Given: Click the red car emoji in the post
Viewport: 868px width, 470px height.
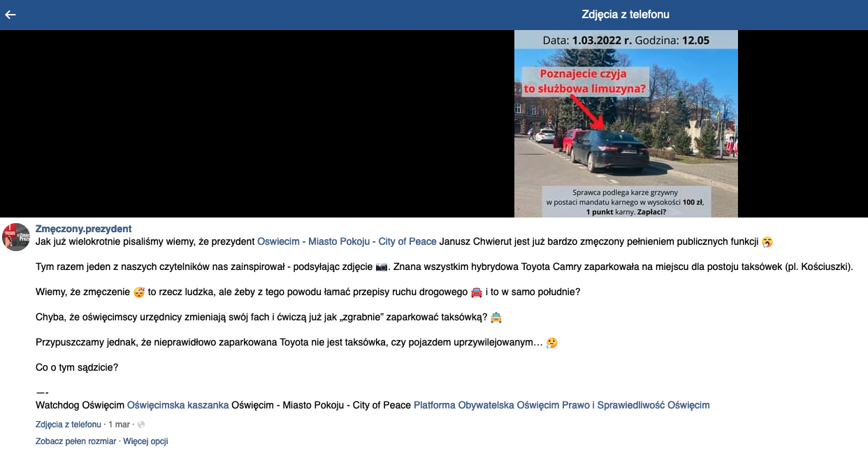Looking at the screenshot, I should pos(476,292).
